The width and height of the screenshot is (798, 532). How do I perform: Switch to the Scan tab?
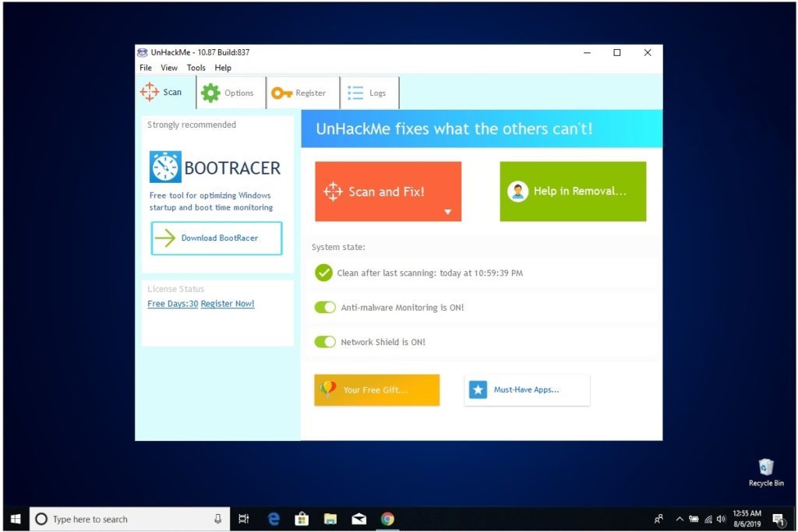(x=163, y=92)
